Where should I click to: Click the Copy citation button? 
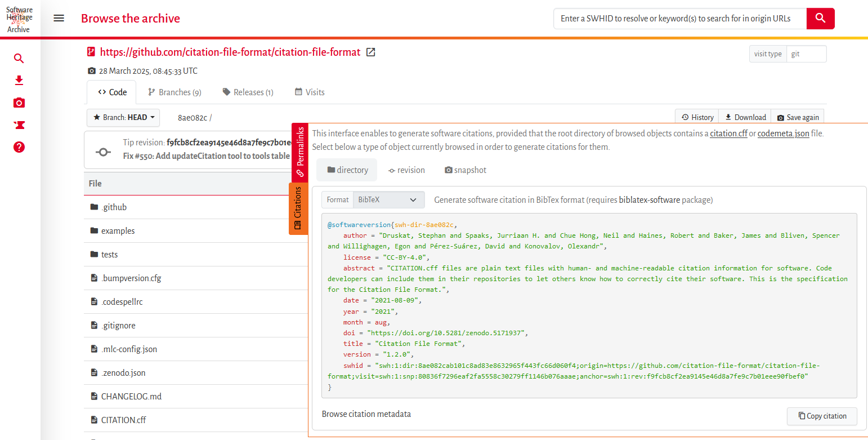tap(822, 416)
